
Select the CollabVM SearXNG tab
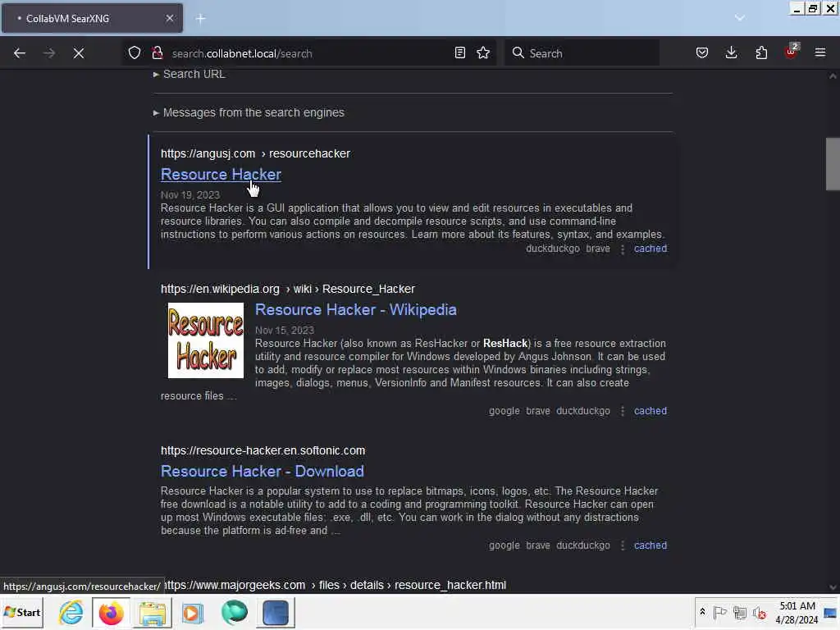pyautogui.click(x=92, y=18)
